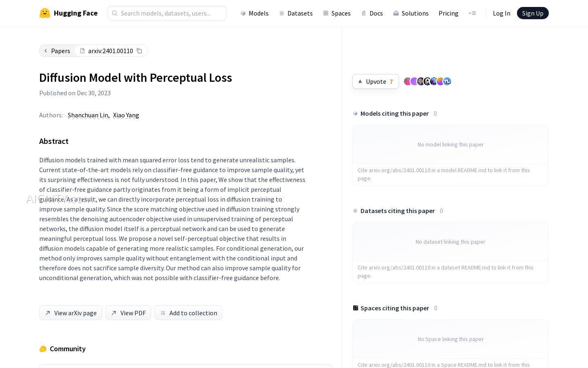
Task: Click author Xiao Yang
Action: [x=126, y=115]
